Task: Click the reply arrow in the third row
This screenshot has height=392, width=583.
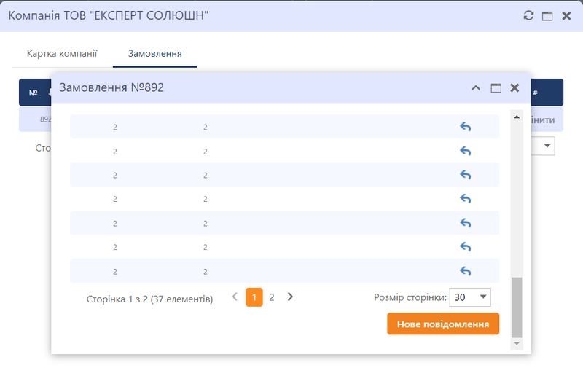Action: pos(466,175)
